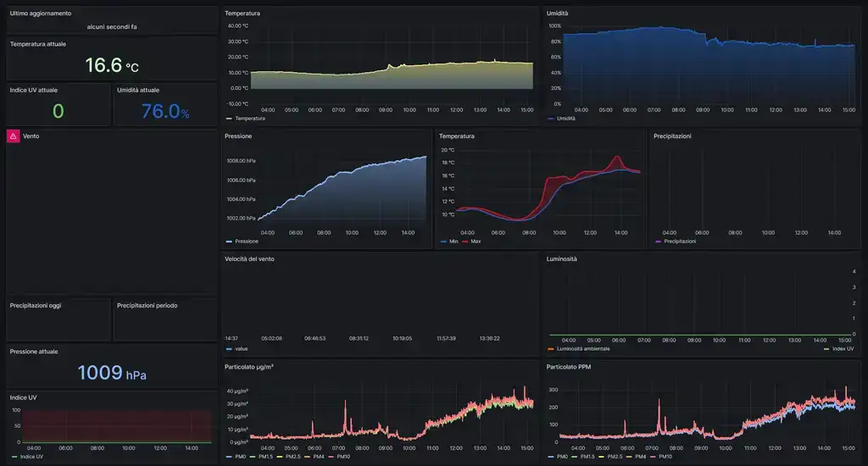Click the 16.6 °C current temperature value
This screenshot has height=466, width=868.
112,65
